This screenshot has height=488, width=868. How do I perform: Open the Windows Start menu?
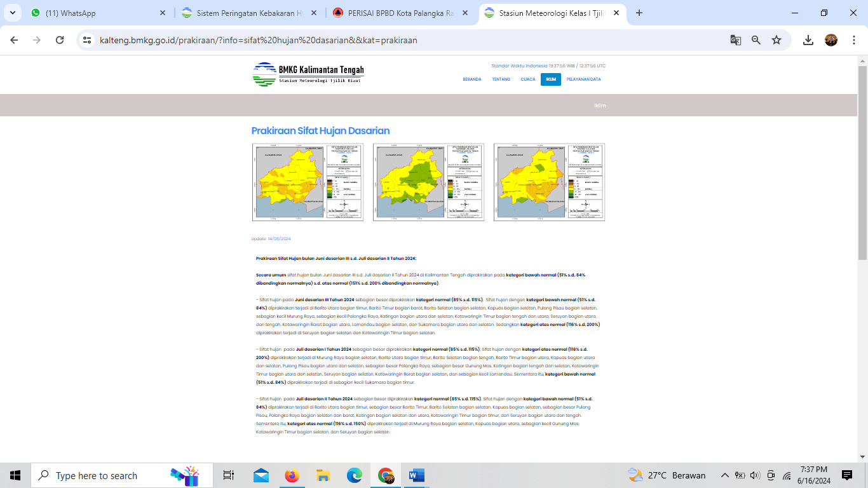click(15, 475)
